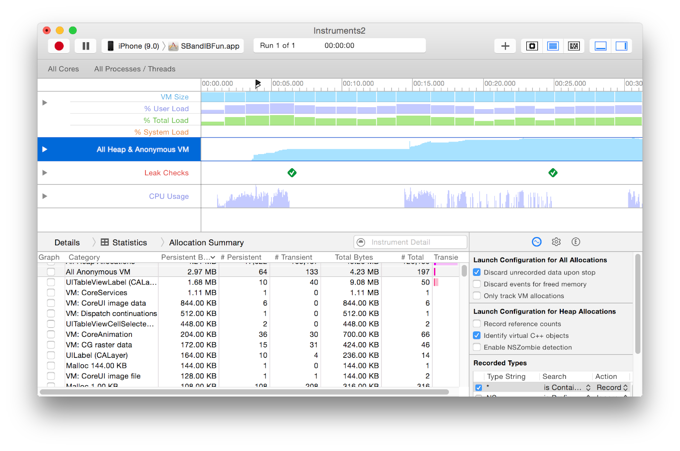The width and height of the screenshot is (680, 451).
Task: Select the SBandIBFun.app target application
Action: 204,46
